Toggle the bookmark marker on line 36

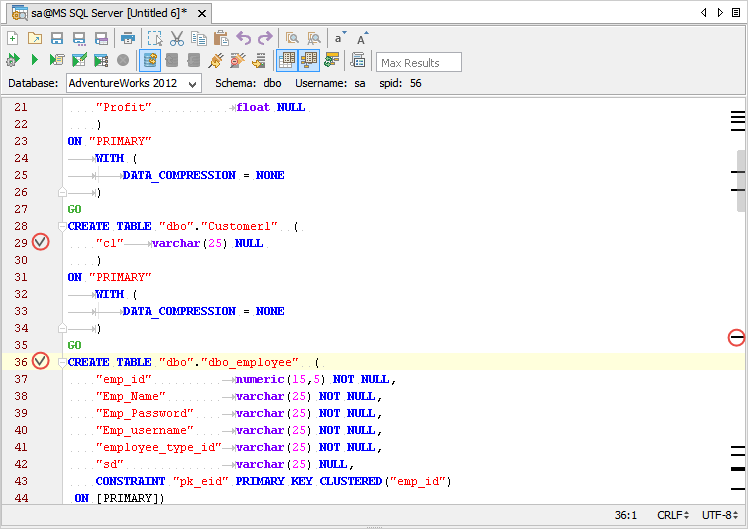coord(41,361)
